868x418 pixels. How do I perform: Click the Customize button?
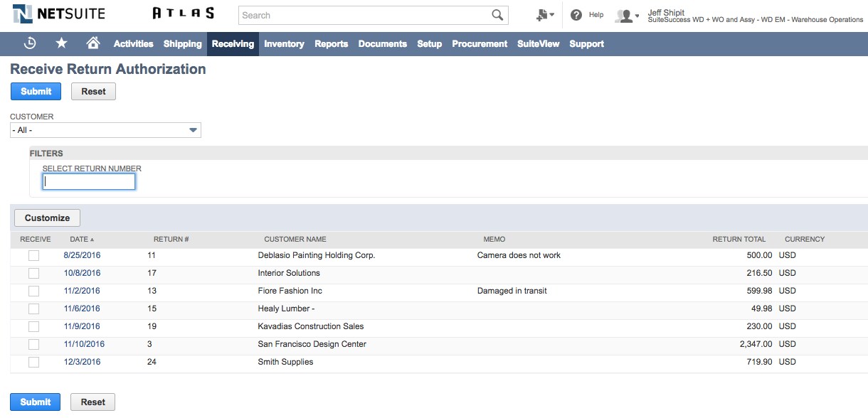click(47, 218)
